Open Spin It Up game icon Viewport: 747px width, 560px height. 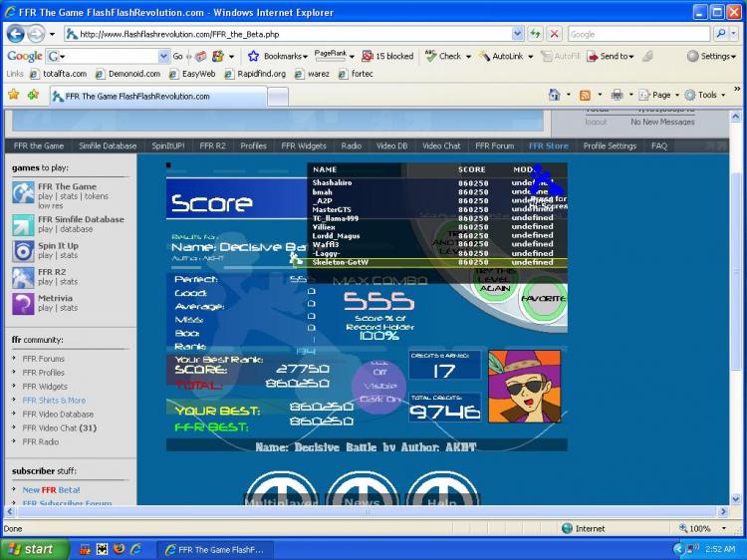22,251
